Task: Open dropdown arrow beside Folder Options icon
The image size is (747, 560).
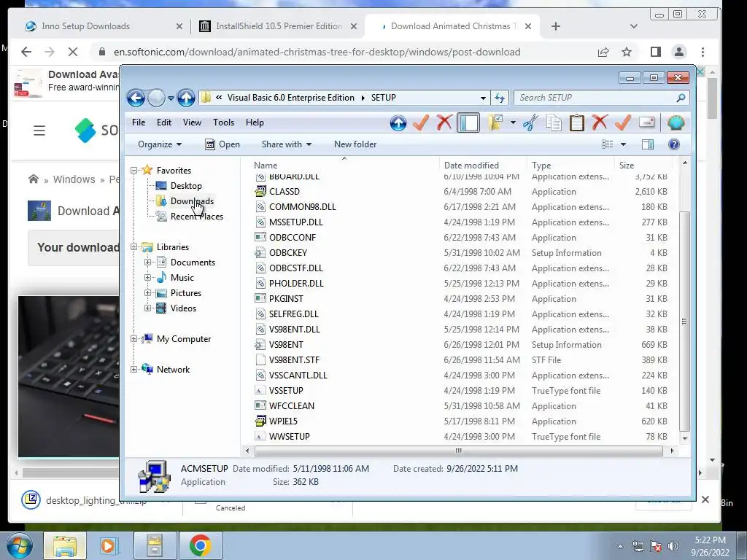Action: [513, 122]
